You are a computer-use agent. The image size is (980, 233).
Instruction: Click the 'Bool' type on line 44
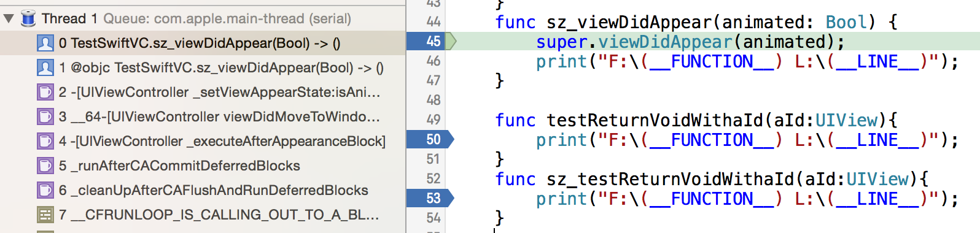(x=846, y=23)
